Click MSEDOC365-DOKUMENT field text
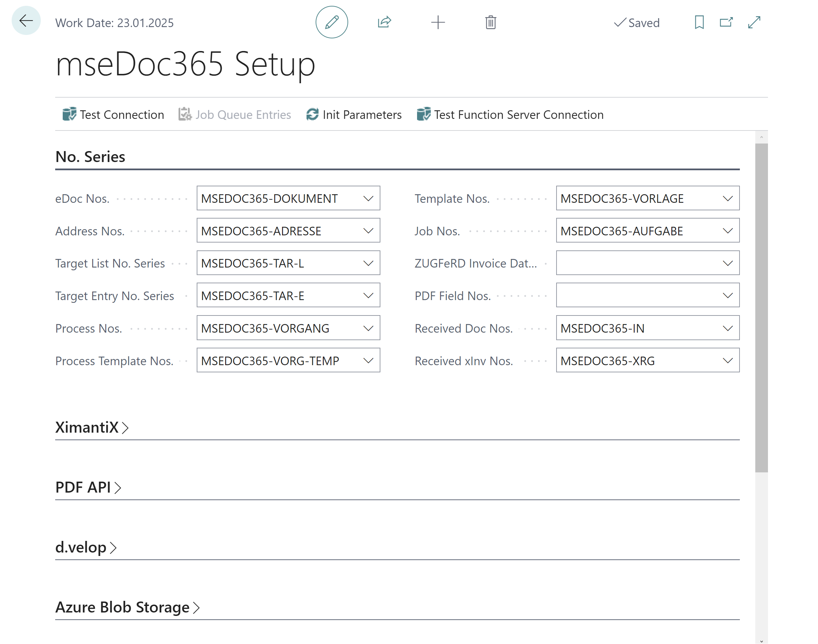The width and height of the screenshot is (818, 644). (269, 198)
